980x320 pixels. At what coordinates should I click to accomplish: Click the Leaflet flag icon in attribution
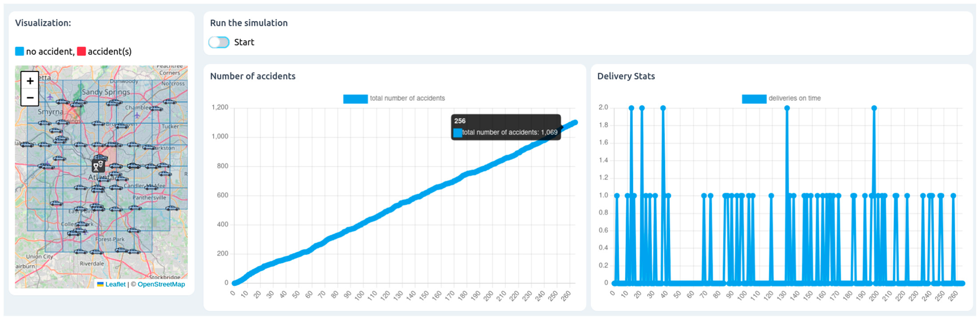coord(101,284)
